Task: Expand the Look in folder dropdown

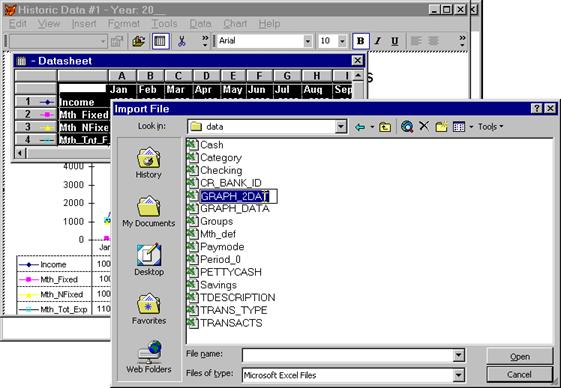Action: tap(341, 126)
